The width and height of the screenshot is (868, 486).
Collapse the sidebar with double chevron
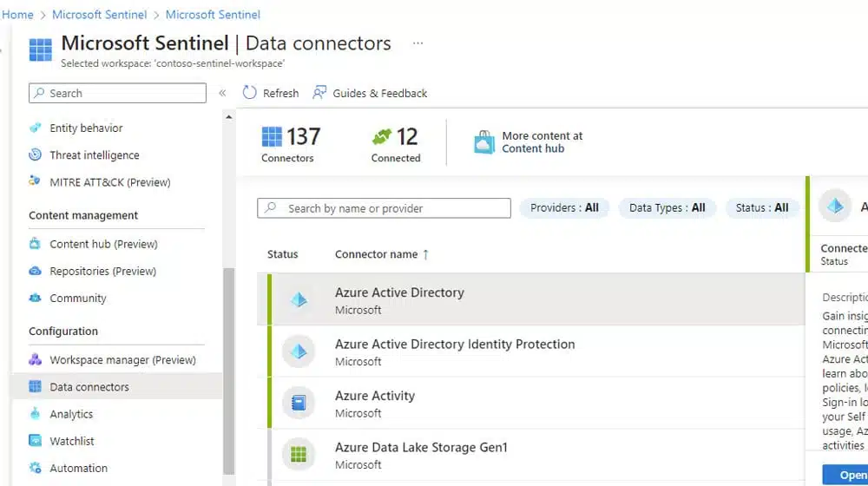click(222, 93)
